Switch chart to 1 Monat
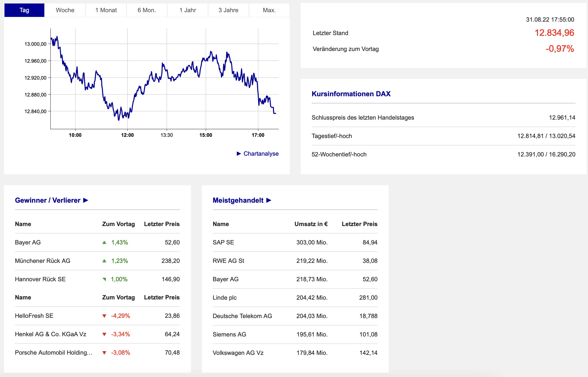This screenshot has height=377, width=588. coord(106,10)
